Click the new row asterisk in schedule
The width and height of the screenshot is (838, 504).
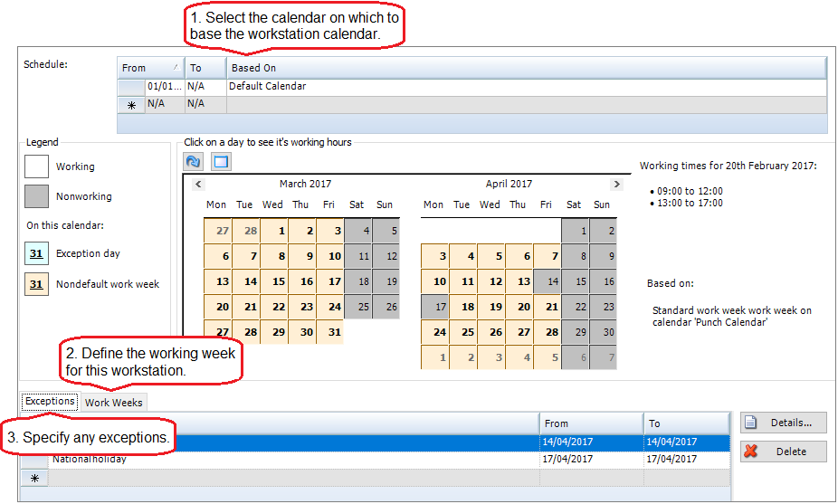[x=131, y=105]
